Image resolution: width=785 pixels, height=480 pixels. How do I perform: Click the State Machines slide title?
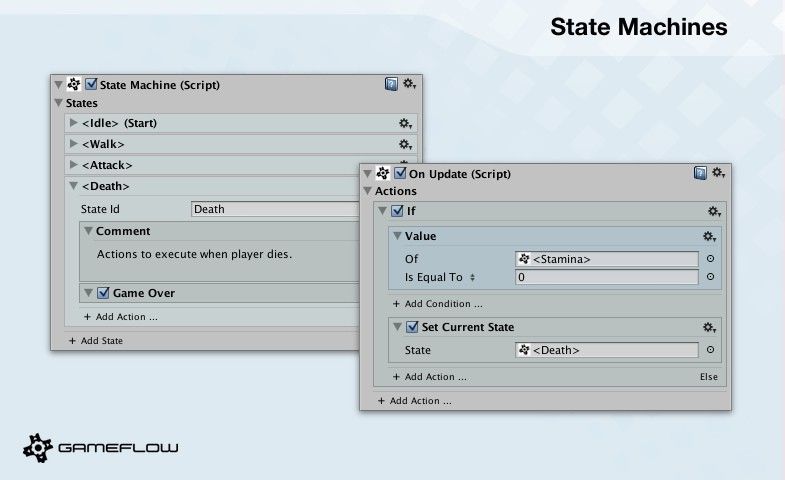tap(639, 27)
